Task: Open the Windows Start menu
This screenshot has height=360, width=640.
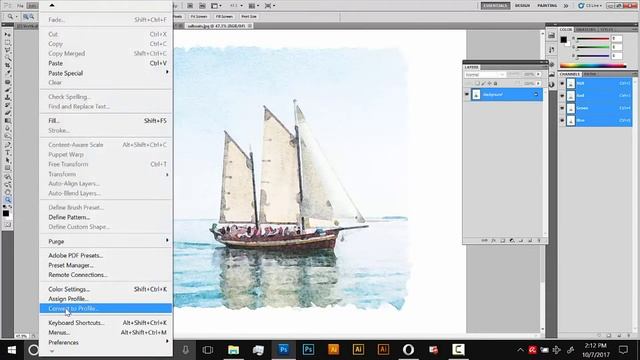Action: pyautogui.click(x=11, y=350)
